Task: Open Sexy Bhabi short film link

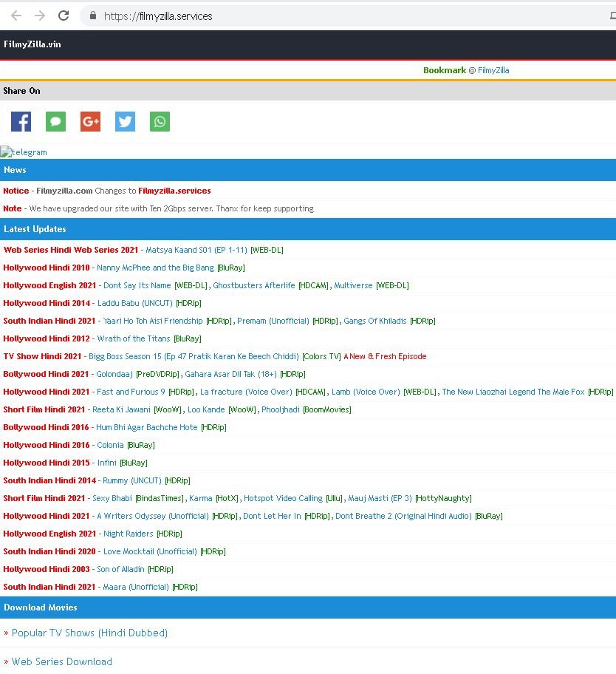Action: (112, 498)
